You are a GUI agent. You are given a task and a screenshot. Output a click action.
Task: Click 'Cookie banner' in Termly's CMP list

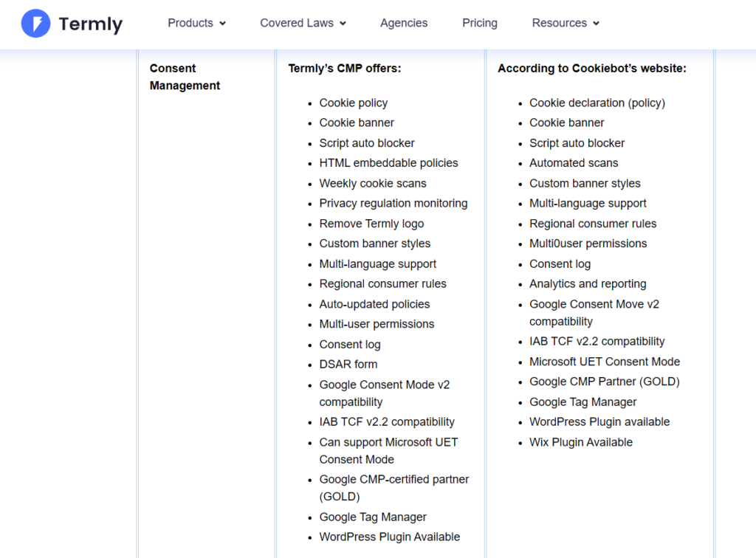(357, 123)
